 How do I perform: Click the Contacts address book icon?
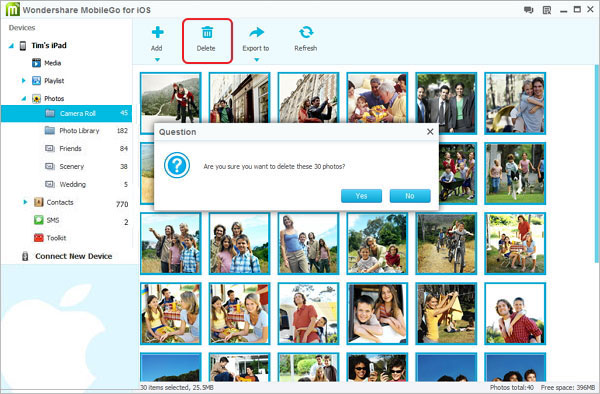pyautogui.click(x=39, y=202)
